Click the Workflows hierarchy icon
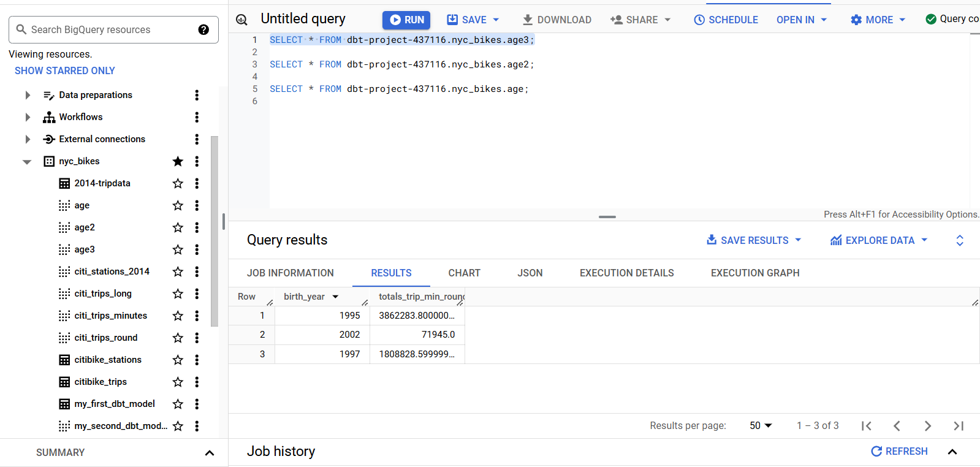This screenshot has width=980, height=467. (49, 117)
